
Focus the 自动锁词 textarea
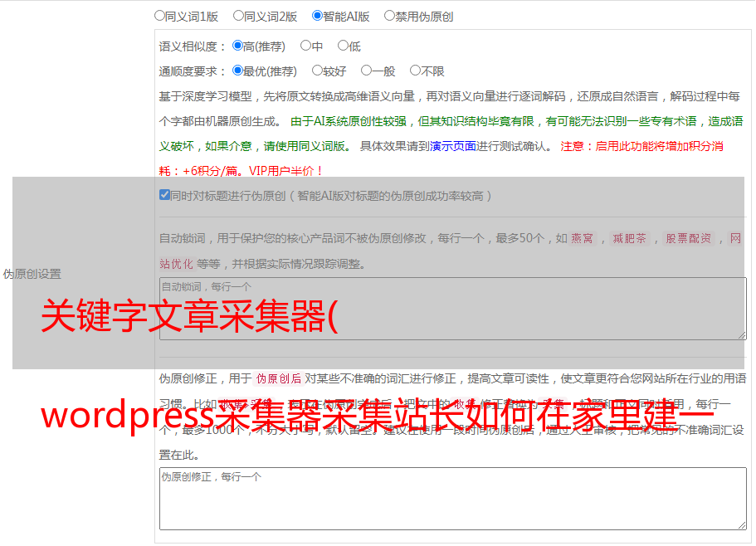pos(453,309)
